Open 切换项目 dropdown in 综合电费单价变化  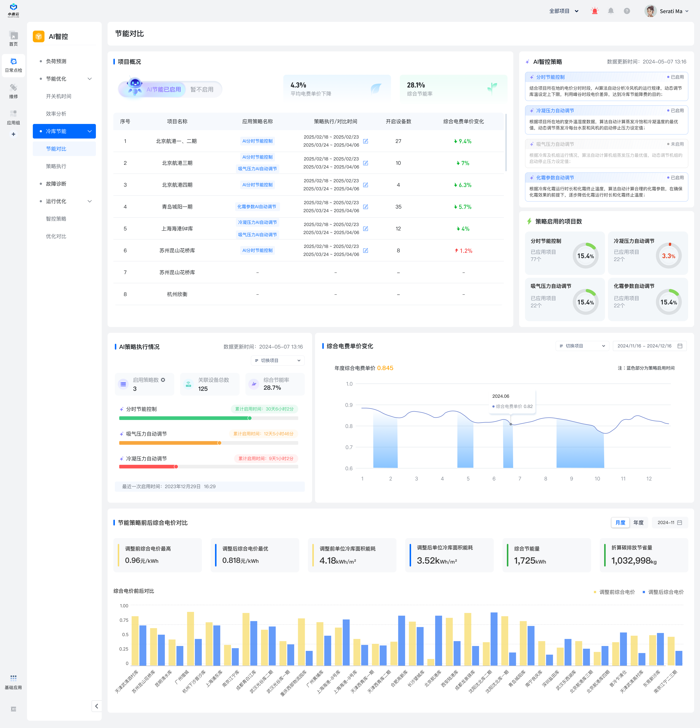point(582,346)
